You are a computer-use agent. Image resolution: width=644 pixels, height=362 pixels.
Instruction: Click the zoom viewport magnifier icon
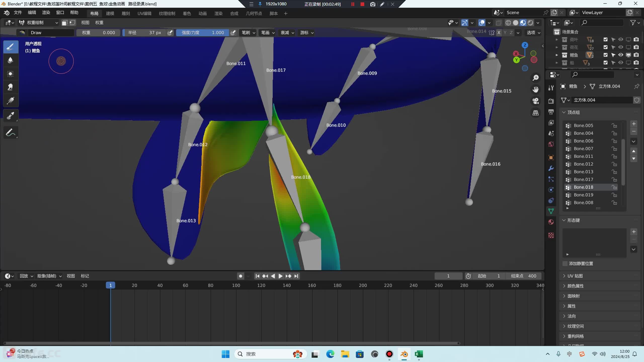[x=536, y=78]
